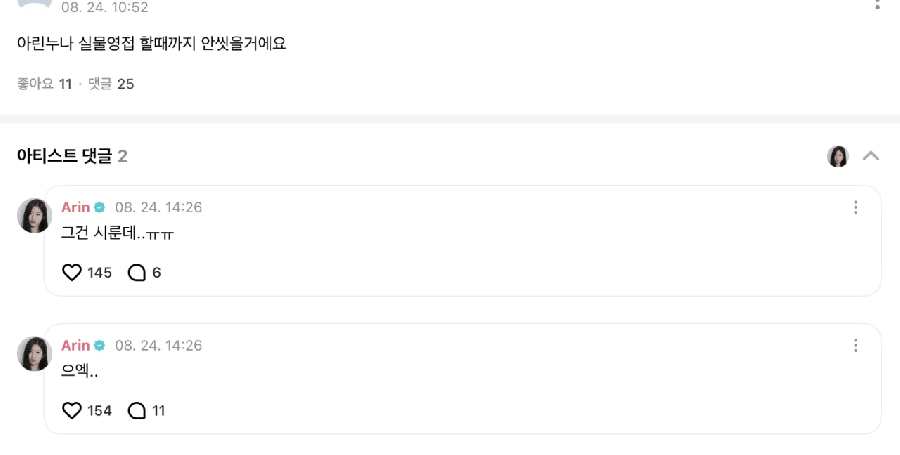Like Arin's '으엑..' comment
The image size is (900, 455).
(72, 411)
